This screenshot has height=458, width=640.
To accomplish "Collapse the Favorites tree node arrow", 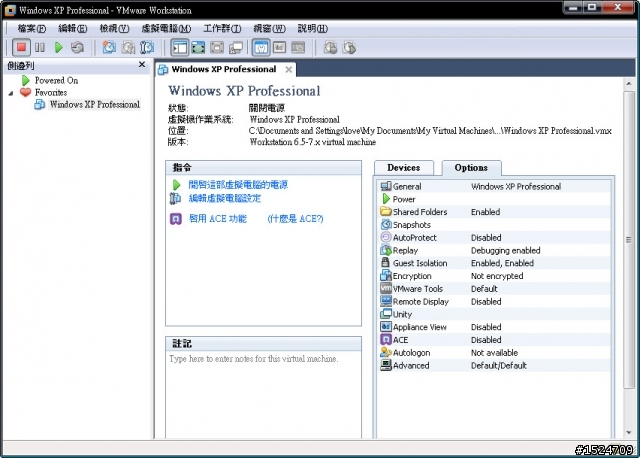I will 11,93.
